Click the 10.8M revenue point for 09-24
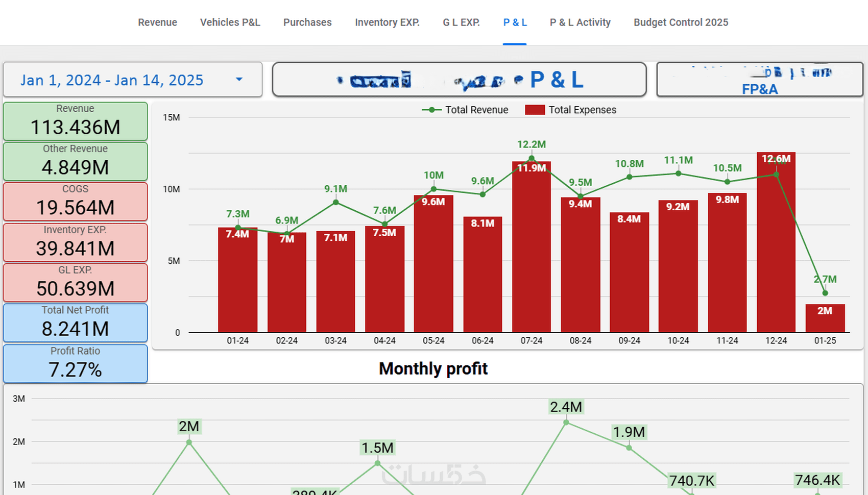868x495 pixels. tap(629, 177)
